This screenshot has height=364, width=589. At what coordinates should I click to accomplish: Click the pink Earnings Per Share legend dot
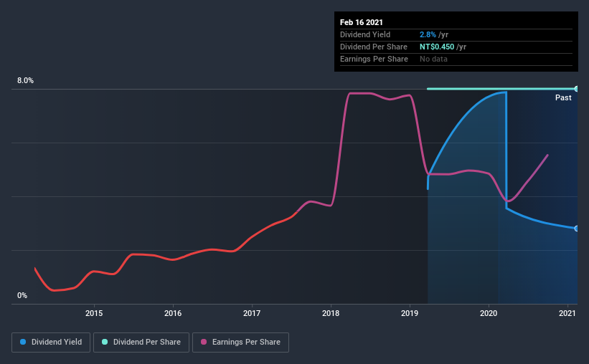pyautogui.click(x=204, y=342)
